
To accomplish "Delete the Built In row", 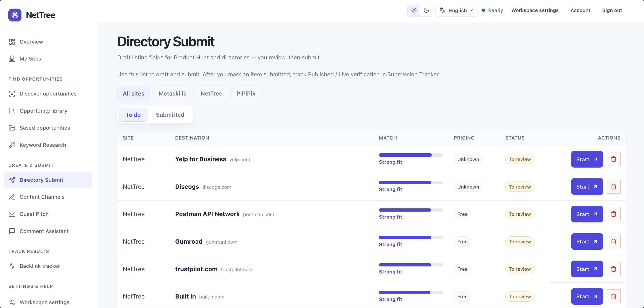I will pyautogui.click(x=614, y=296).
